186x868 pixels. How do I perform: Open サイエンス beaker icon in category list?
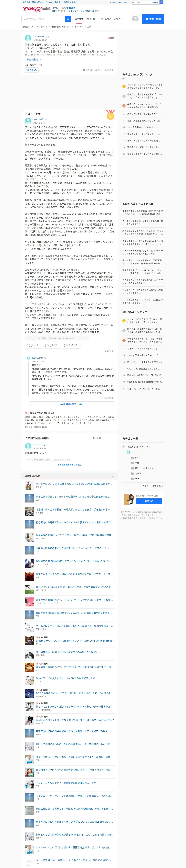point(128,452)
